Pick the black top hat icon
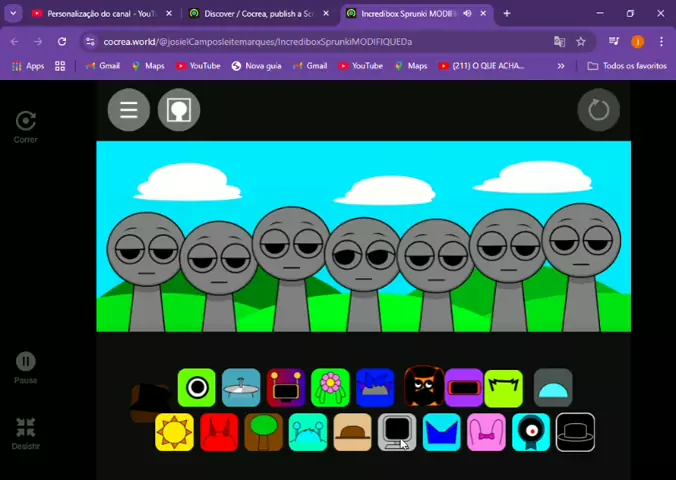 click(x=575, y=432)
